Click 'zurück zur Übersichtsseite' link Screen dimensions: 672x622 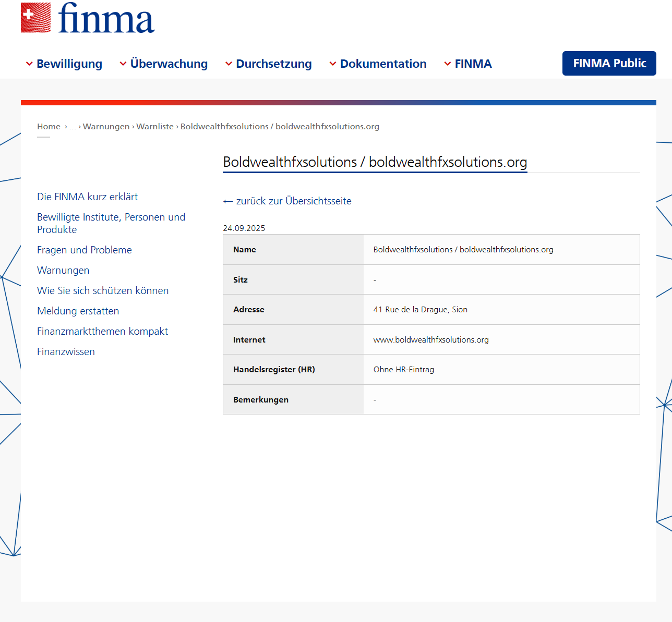287,201
